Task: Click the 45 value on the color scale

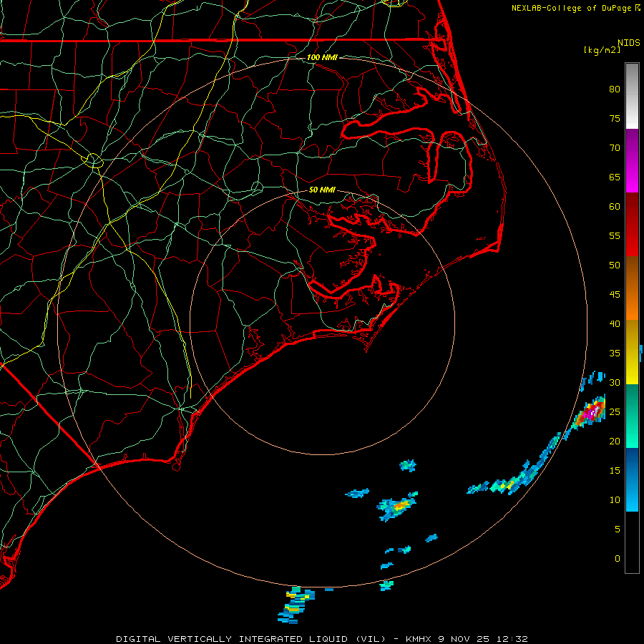Action: tap(615, 295)
